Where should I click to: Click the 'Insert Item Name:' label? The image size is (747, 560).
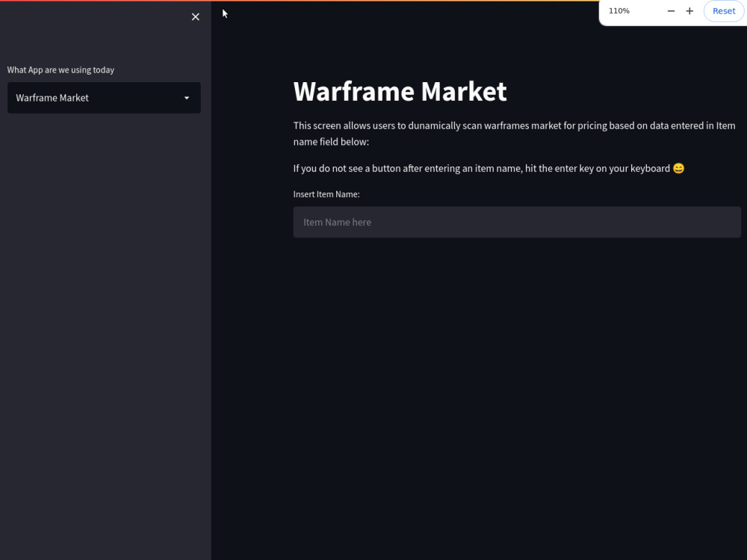[326, 194]
